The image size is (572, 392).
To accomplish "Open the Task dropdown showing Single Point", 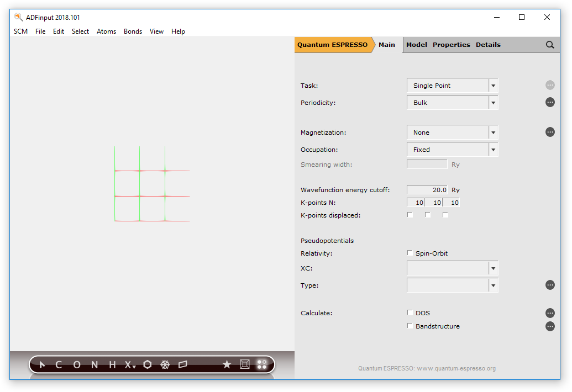I will (x=452, y=85).
